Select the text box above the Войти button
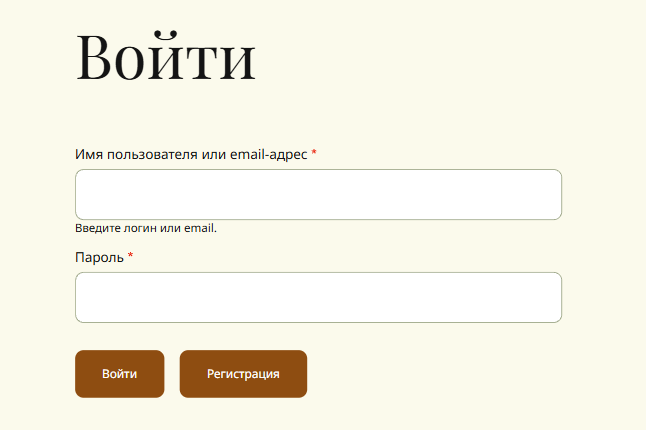This screenshot has height=430, width=646. [318, 297]
